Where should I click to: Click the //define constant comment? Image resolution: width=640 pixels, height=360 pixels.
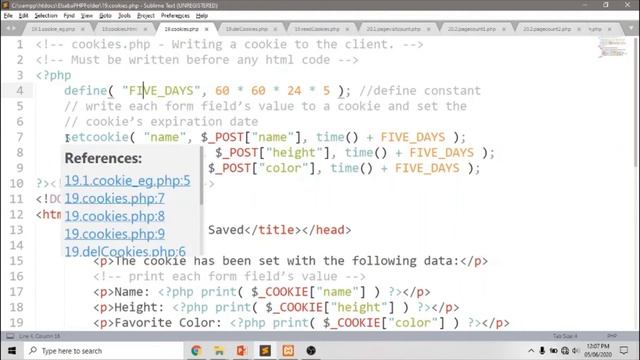pos(420,91)
